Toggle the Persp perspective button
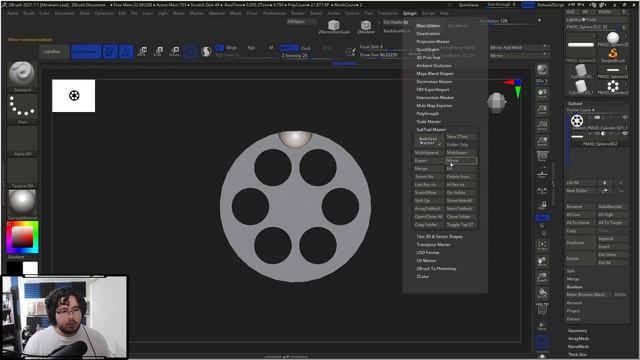The height and width of the screenshot is (360, 640). click(542, 157)
